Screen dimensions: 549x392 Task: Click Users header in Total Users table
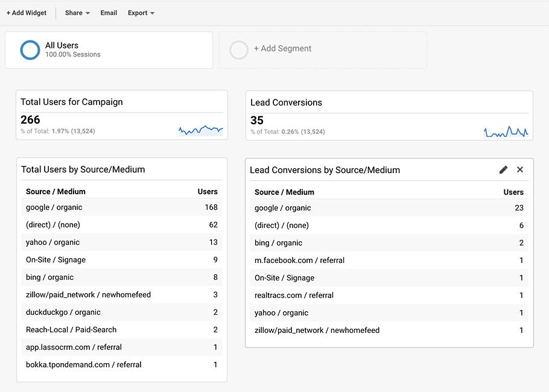pos(208,191)
